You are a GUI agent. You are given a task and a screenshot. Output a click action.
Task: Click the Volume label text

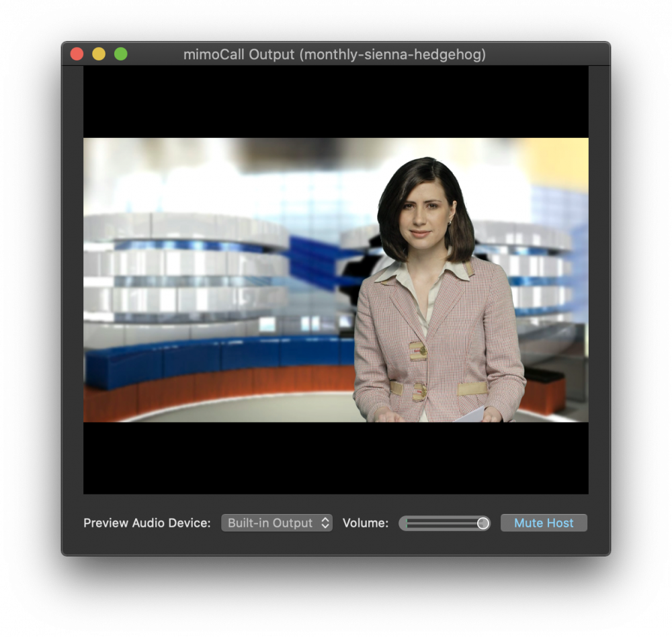(x=366, y=523)
